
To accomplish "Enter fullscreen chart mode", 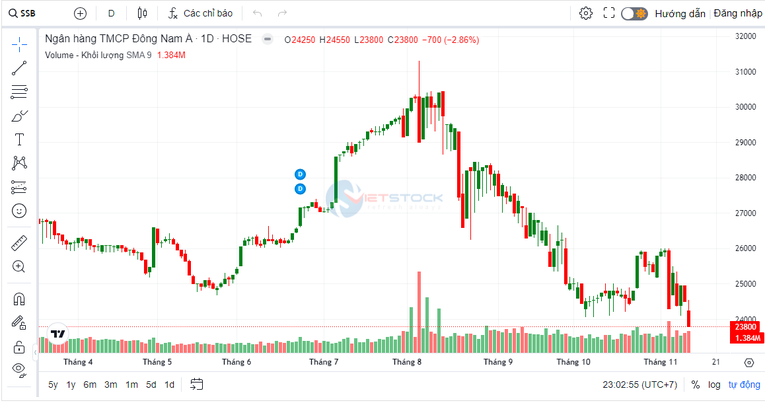I will pyautogui.click(x=609, y=14).
